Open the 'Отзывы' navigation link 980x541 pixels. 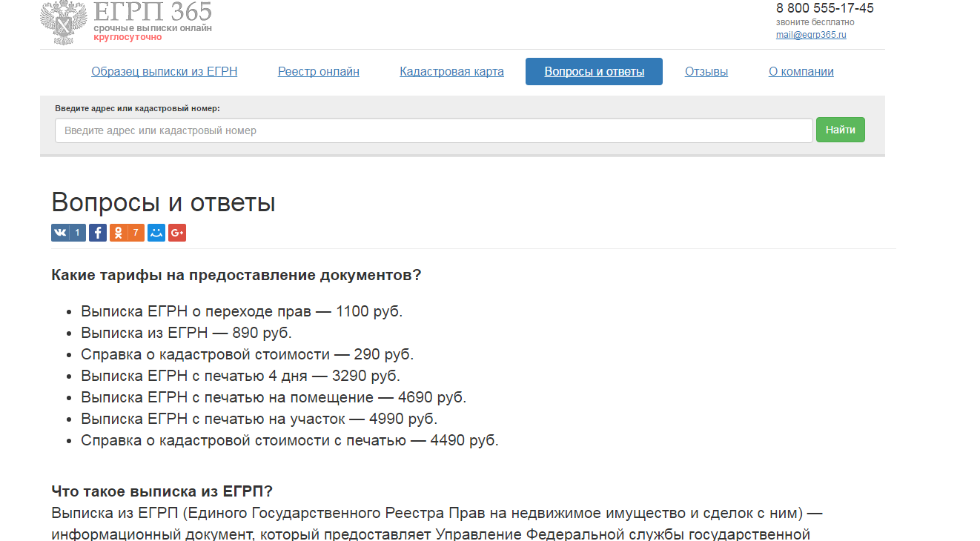(706, 72)
